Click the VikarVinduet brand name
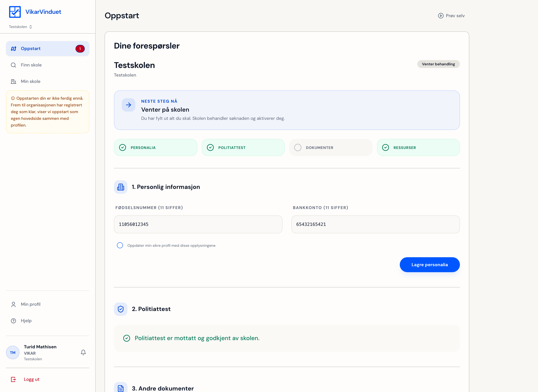This screenshot has width=538, height=392. [43, 12]
